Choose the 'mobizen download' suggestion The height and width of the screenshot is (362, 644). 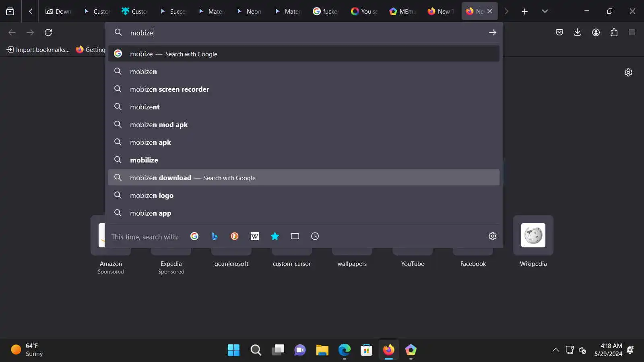click(304, 178)
